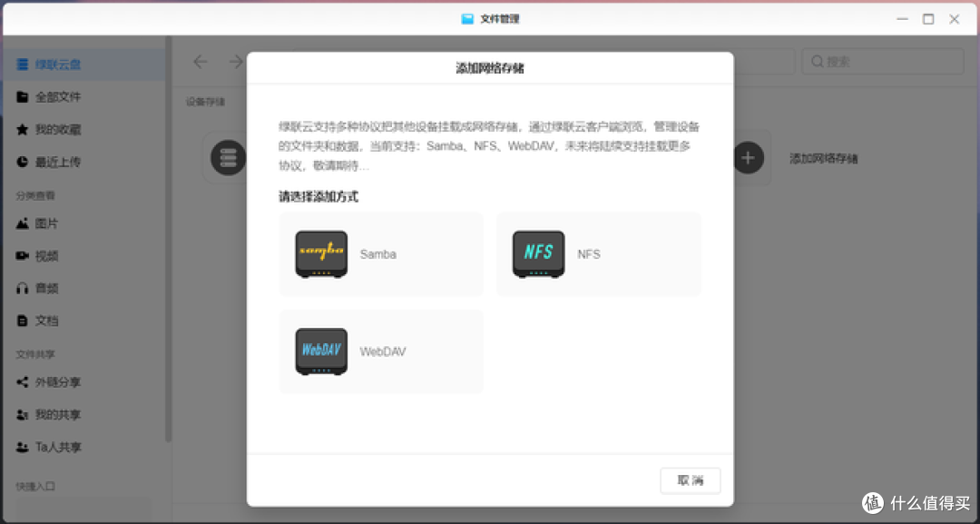Close the 文件管理 window
The height and width of the screenshot is (524, 980).
coord(955,19)
